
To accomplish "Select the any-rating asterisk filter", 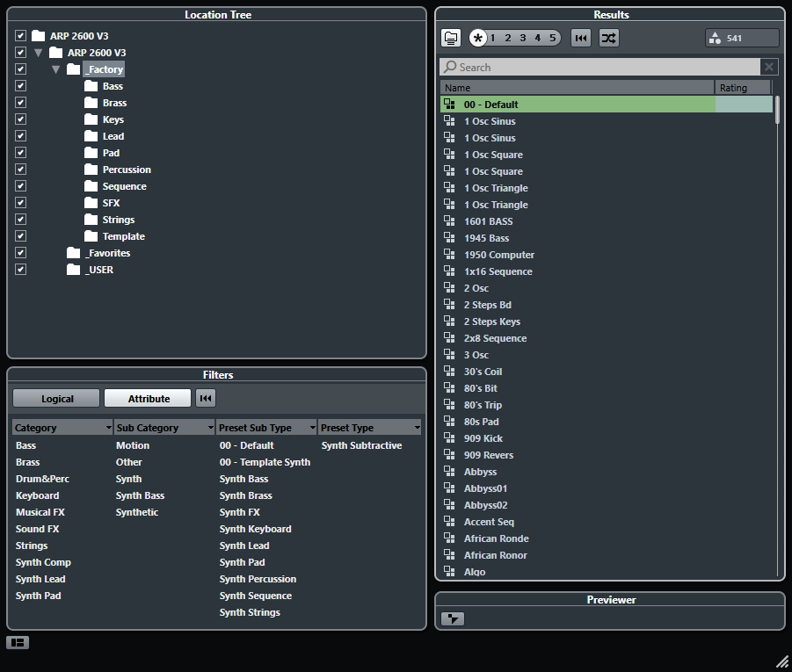I will [478, 38].
